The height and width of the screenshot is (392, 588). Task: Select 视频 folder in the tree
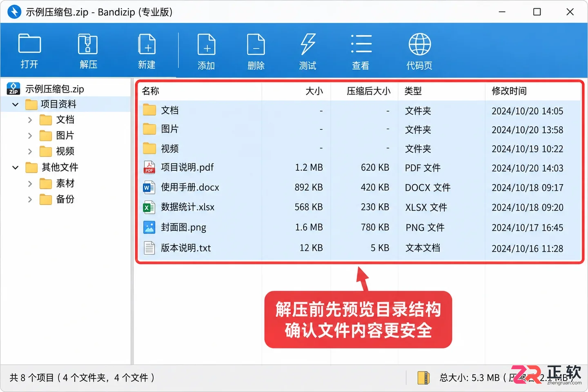(x=65, y=151)
